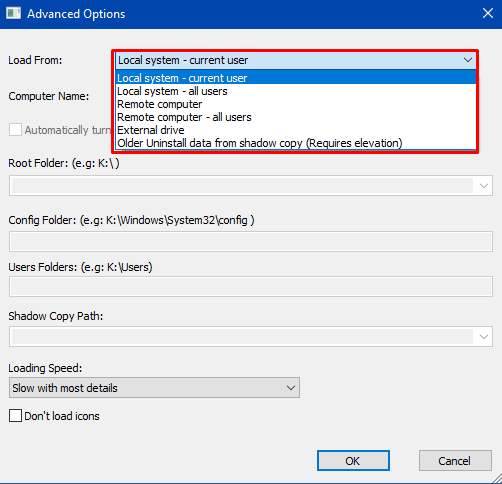Tick the 'Automatically turn' checkbox
The image size is (502, 484).
pos(15,130)
